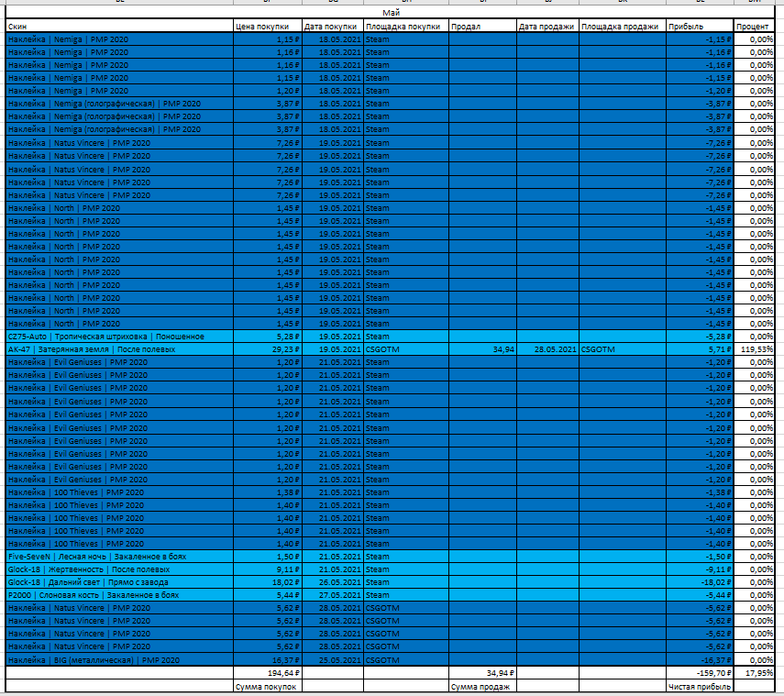Click purchase platform 'CSGOTM' in AK-47 row
784x696 pixels.
click(406, 349)
